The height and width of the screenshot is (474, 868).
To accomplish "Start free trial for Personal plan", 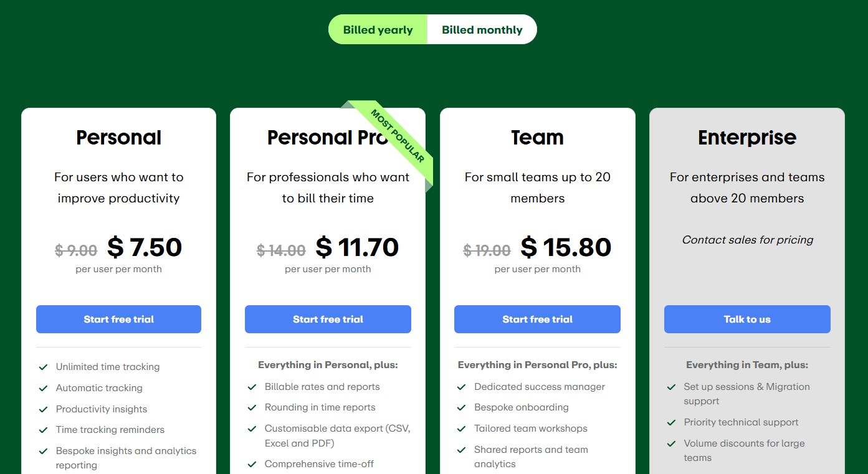I will pyautogui.click(x=118, y=319).
